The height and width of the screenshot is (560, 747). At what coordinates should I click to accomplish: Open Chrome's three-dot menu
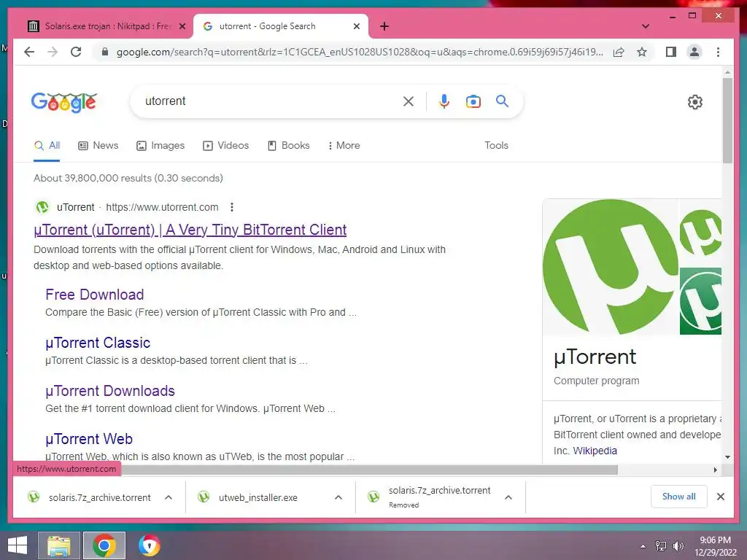(718, 52)
